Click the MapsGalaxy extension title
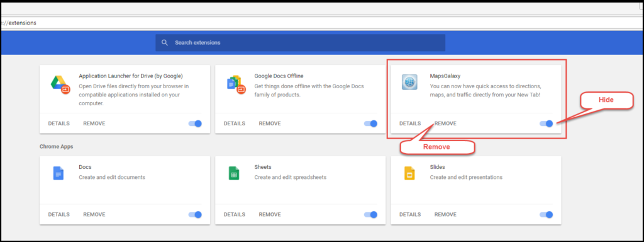644x242 pixels. (445, 76)
